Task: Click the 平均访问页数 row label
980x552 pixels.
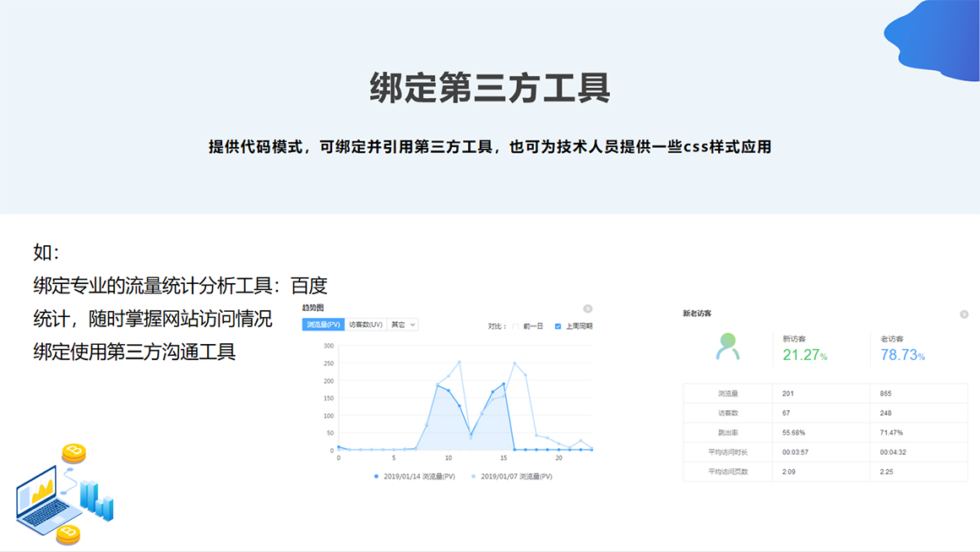Action: (727, 472)
